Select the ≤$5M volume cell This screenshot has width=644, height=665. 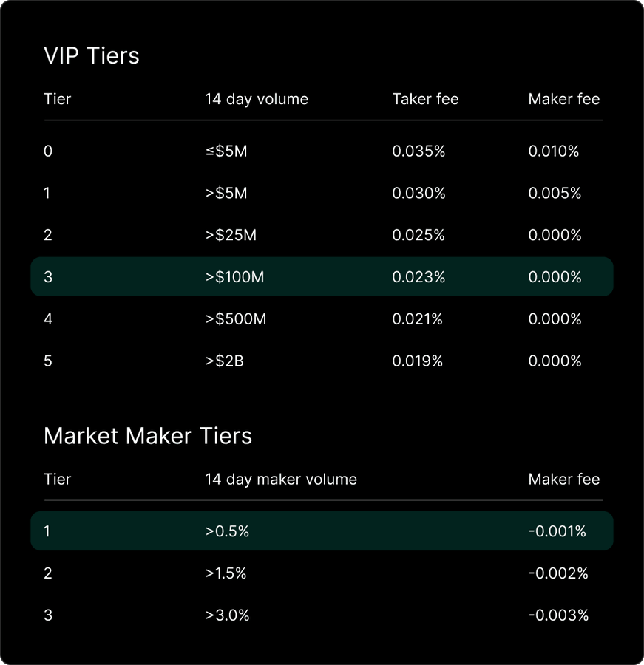pos(226,151)
